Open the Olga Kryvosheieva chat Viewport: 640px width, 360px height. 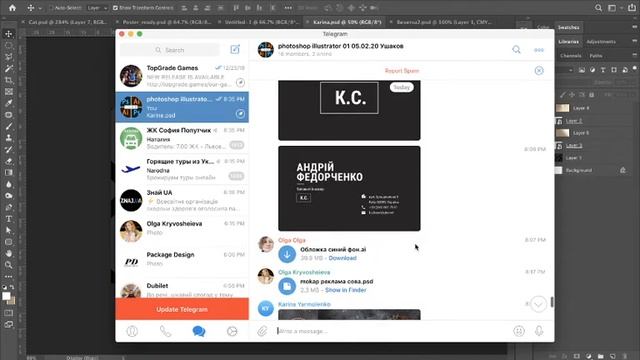182,231
